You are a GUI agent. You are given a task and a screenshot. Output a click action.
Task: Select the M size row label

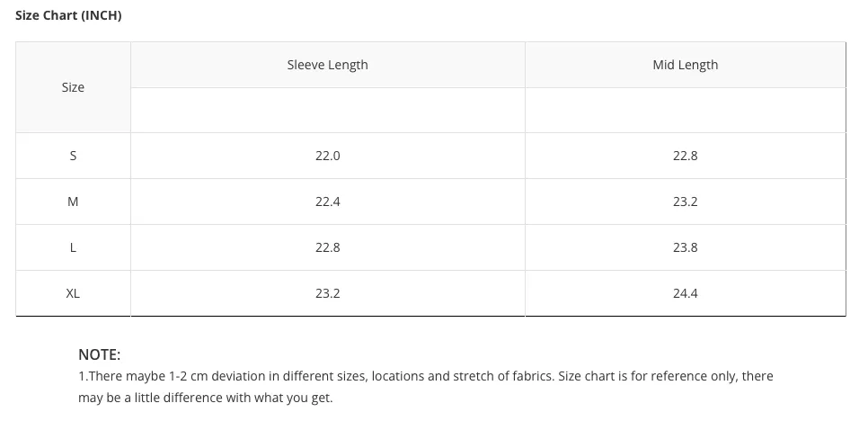pos(73,202)
